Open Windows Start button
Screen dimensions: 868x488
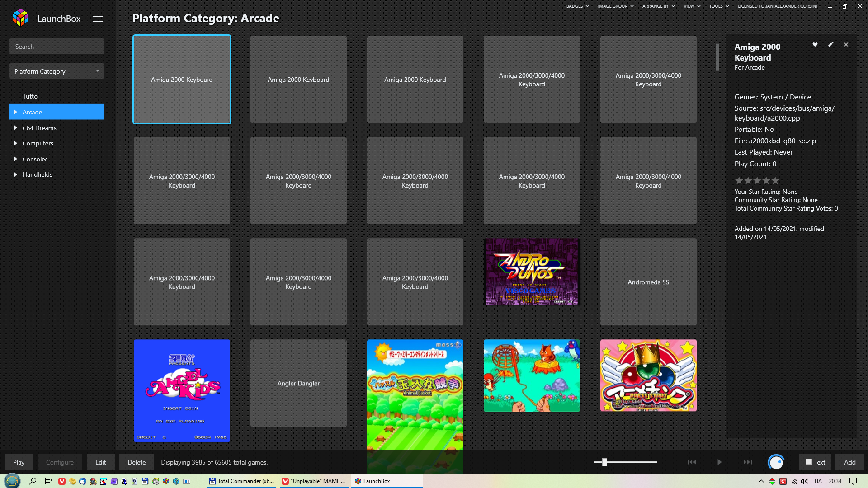click(12, 481)
